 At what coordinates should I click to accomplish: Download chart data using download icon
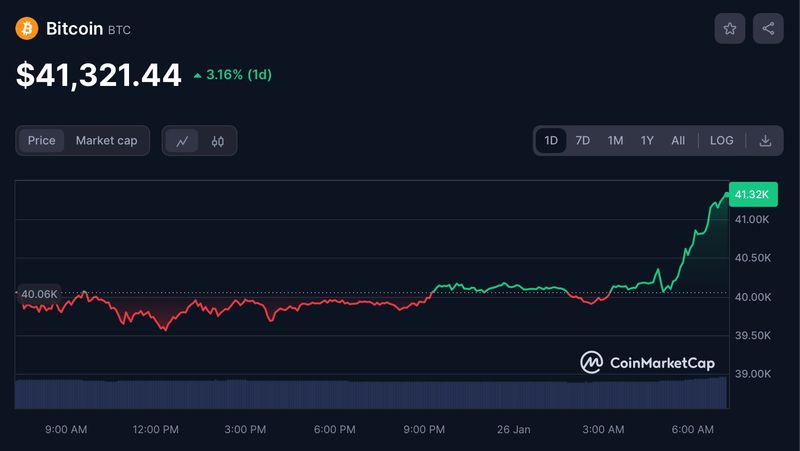tap(765, 141)
